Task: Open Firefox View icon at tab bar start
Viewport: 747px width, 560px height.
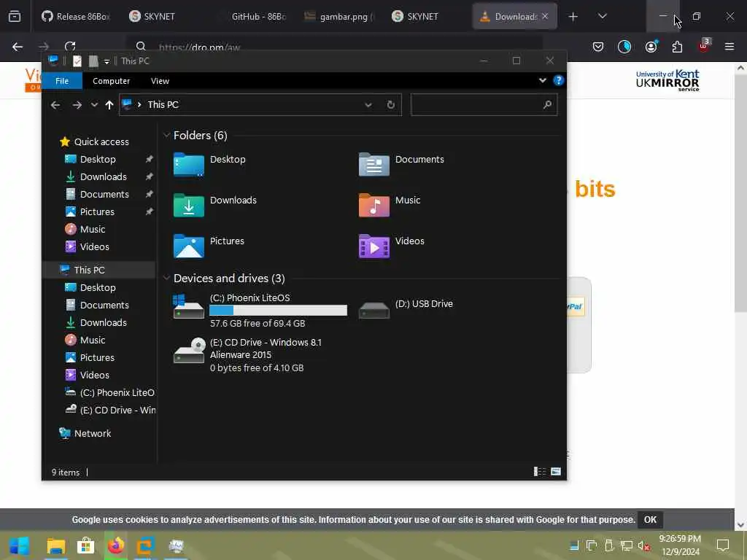Action: pos(15,16)
